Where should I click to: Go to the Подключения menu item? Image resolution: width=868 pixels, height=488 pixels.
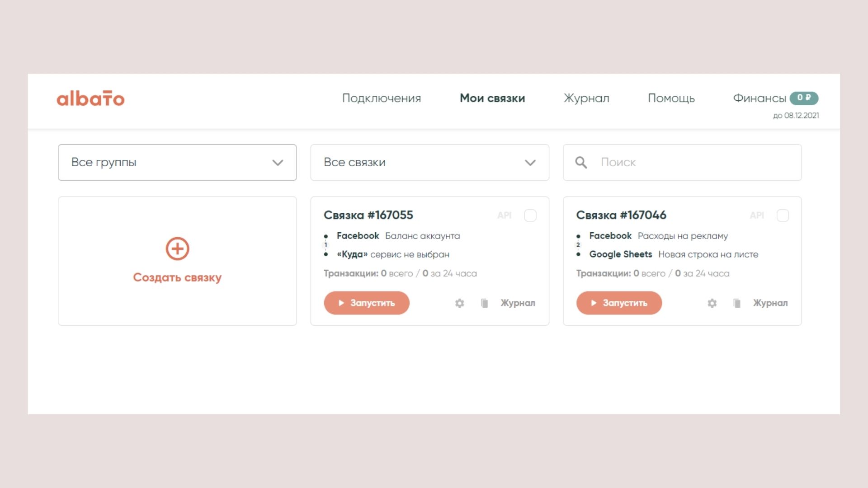pos(381,98)
